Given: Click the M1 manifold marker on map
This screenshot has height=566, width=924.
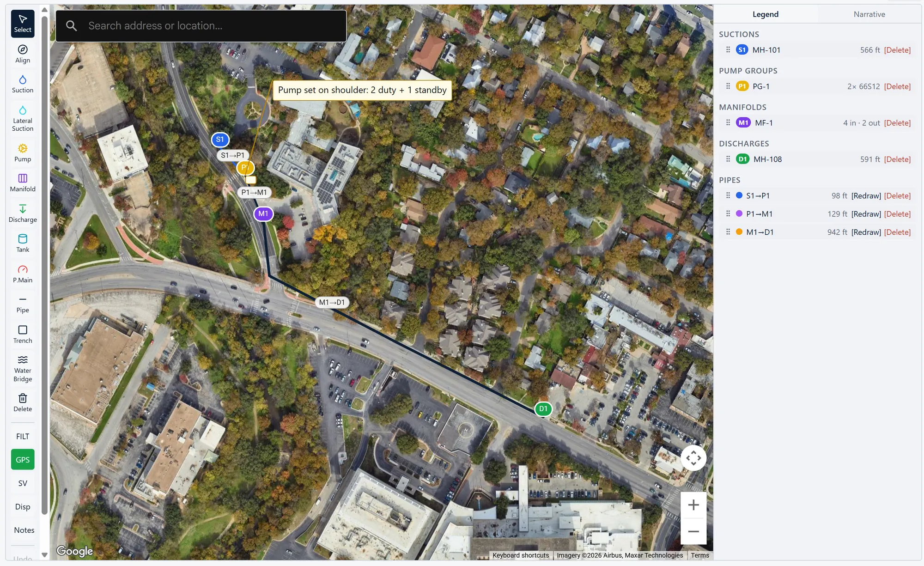Looking at the screenshot, I should (x=263, y=214).
